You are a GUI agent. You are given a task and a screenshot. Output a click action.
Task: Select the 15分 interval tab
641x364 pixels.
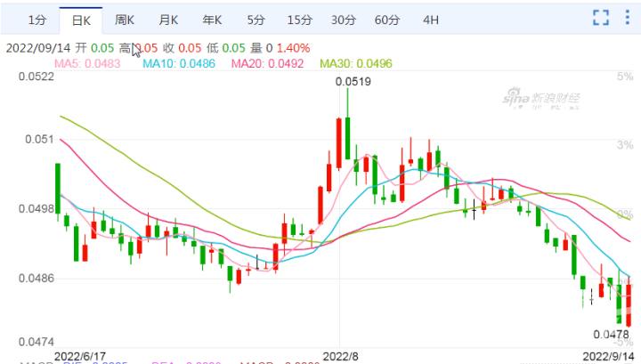click(300, 20)
